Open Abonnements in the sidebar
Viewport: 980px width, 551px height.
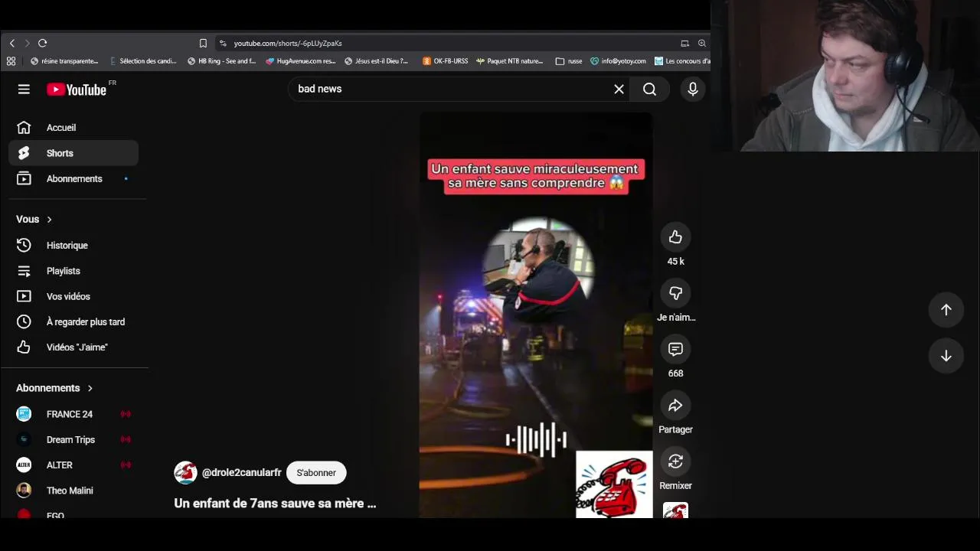coord(73,179)
